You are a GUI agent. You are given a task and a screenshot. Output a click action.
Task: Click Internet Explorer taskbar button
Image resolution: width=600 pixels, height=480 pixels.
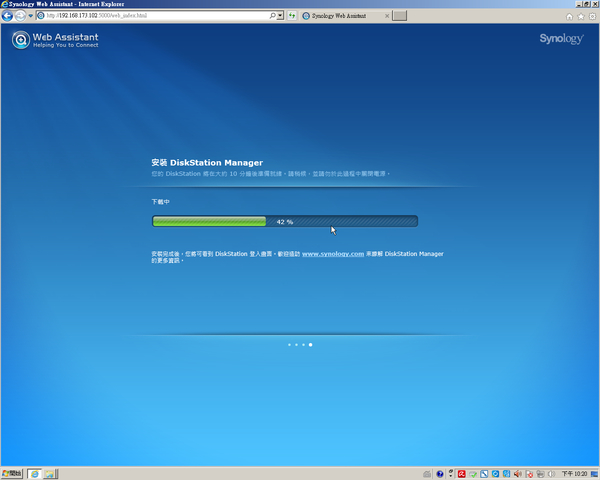coord(34,474)
